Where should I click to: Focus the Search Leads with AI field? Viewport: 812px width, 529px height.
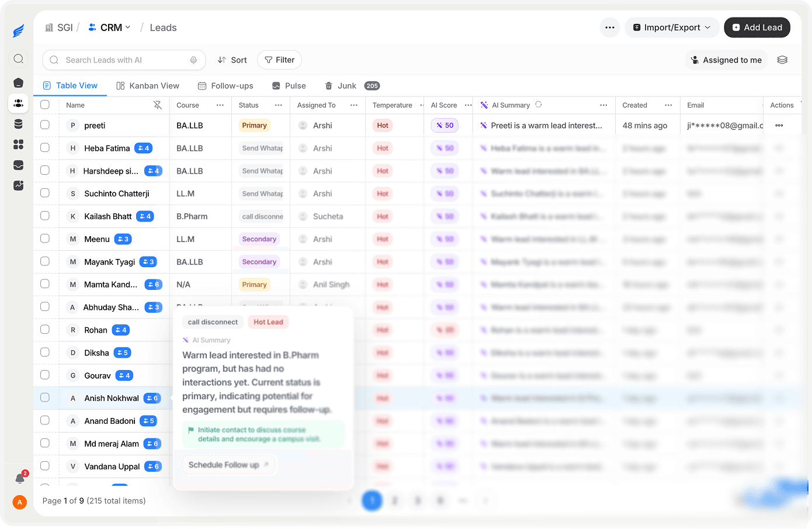pos(124,60)
